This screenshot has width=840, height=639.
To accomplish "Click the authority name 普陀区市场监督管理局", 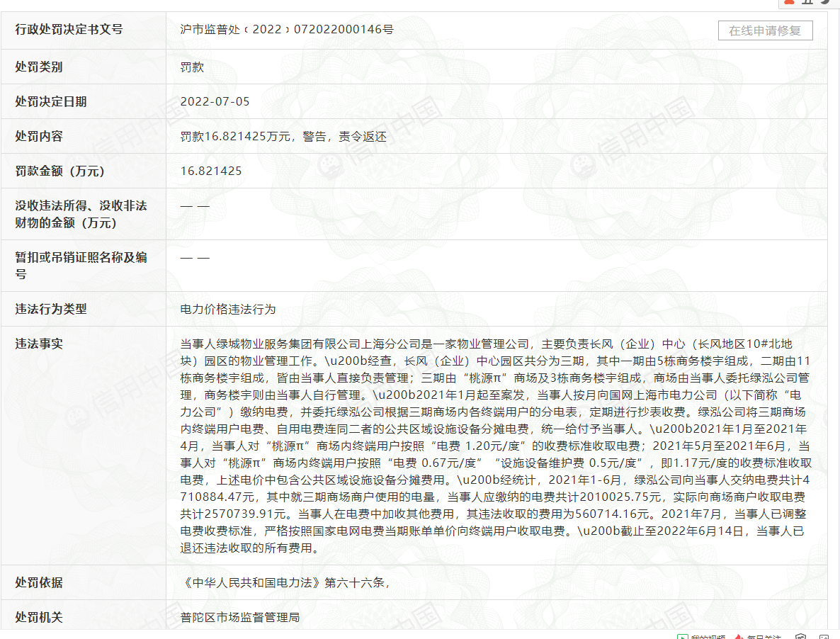I will [x=239, y=617].
